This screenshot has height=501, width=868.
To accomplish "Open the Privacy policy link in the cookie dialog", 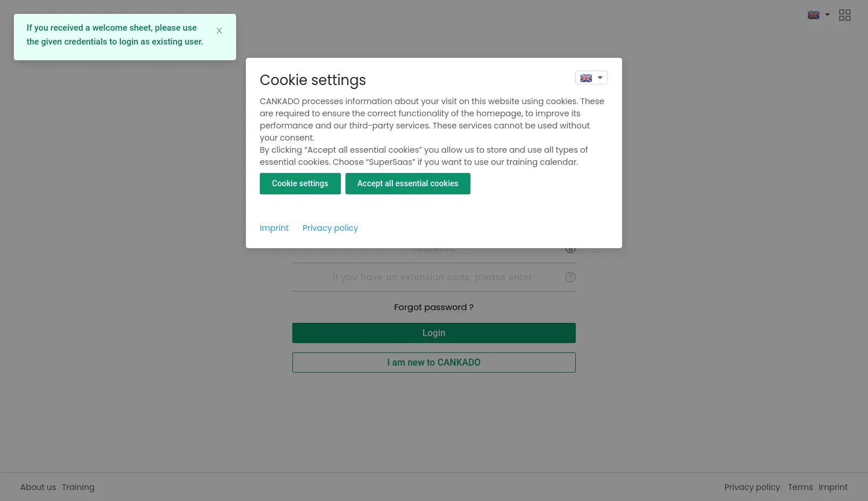I will point(330,228).
